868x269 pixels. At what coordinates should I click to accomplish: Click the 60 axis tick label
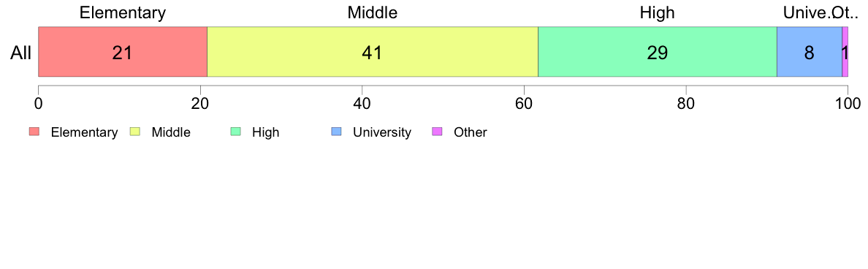pos(524,102)
